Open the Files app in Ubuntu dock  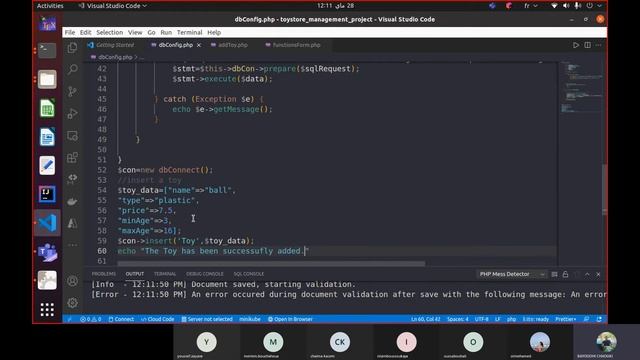[x=47, y=79]
